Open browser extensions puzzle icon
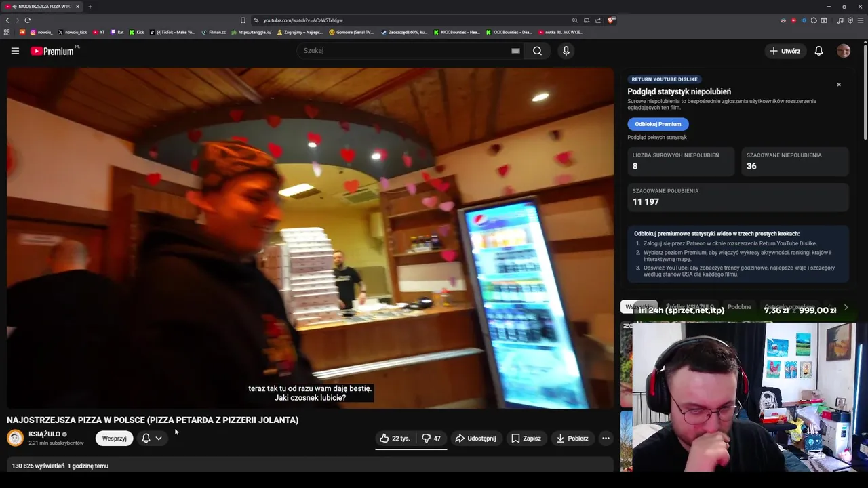The width and height of the screenshot is (868, 488). click(814, 20)
